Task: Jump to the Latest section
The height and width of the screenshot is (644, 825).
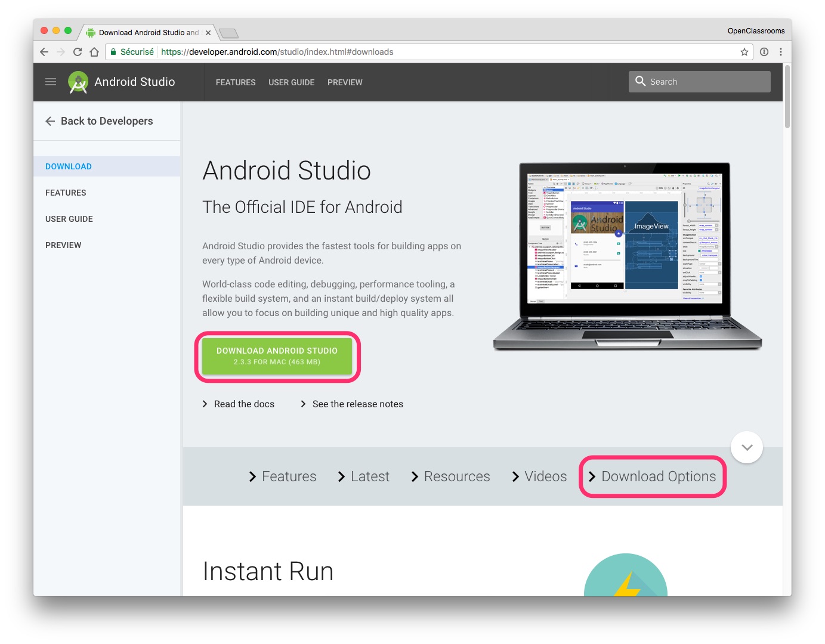Action: [363, 476]
